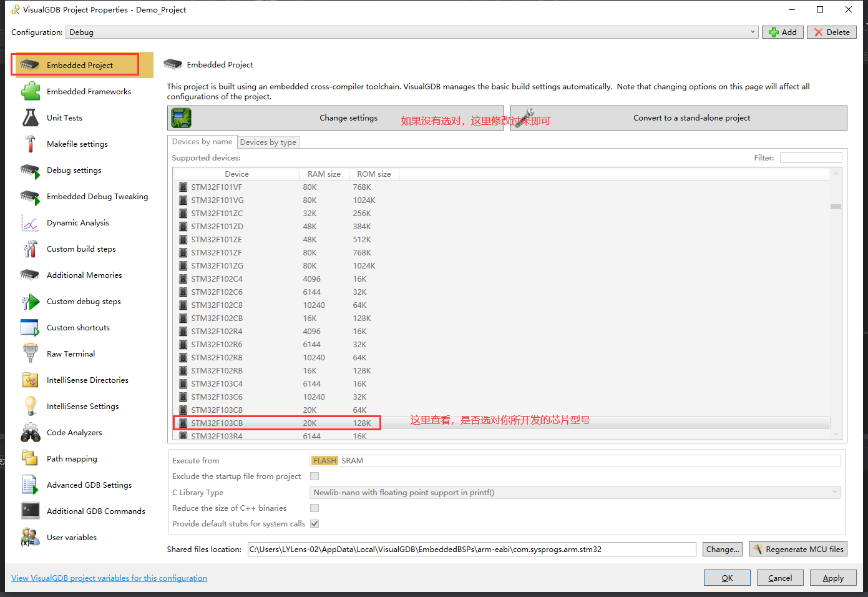This screenshot has height=597, width=868.
Task: Sort by the RAM size column header
Action: coord(324,174)
